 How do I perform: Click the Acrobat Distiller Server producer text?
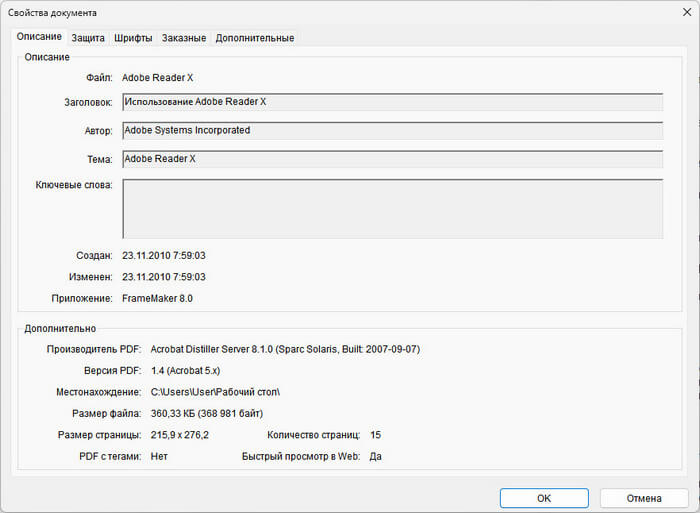point(286,350)
